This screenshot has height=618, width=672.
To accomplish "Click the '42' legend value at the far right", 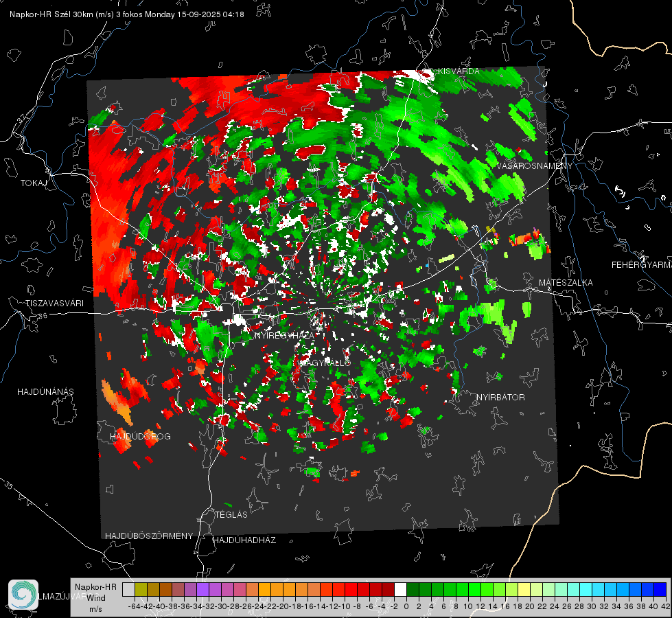I will pos(666,606).
